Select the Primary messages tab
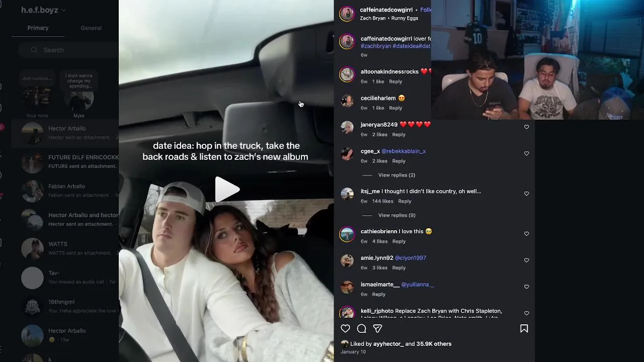 38,28
